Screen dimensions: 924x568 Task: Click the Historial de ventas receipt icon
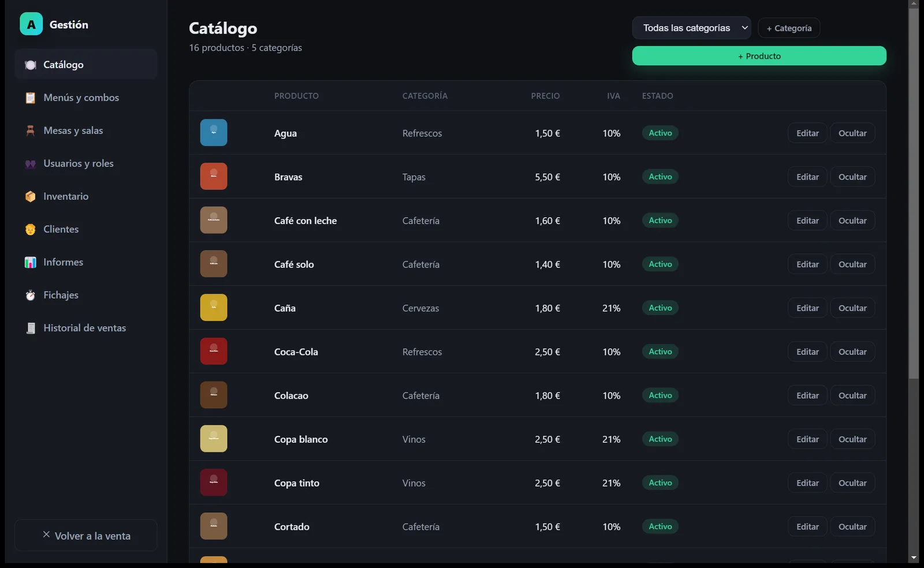click(x=31, y=328)
